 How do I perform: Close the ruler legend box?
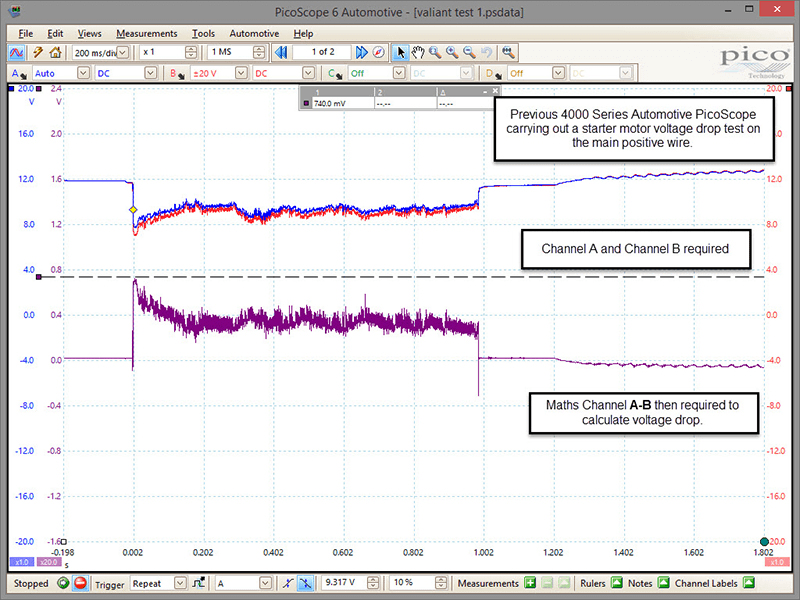point(495,91)
